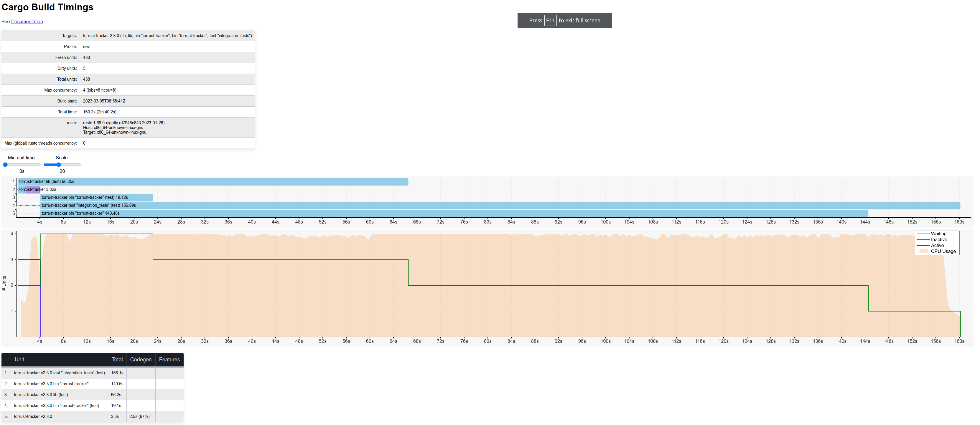Click the Features column header
This screenshot has height=425, width=980.
169,360
